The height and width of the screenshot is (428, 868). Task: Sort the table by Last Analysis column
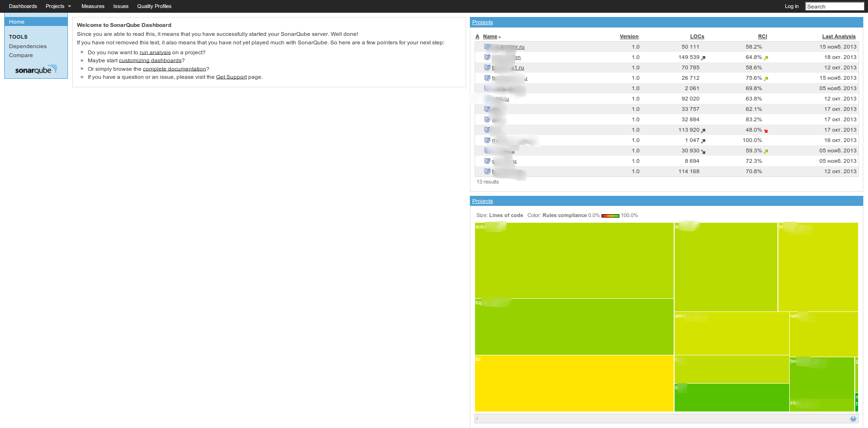click(839, 36)
